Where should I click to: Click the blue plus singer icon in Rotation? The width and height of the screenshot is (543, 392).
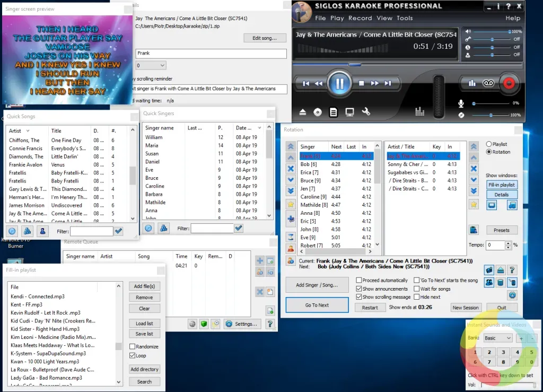pyautogui.click(x=291, y=219)
